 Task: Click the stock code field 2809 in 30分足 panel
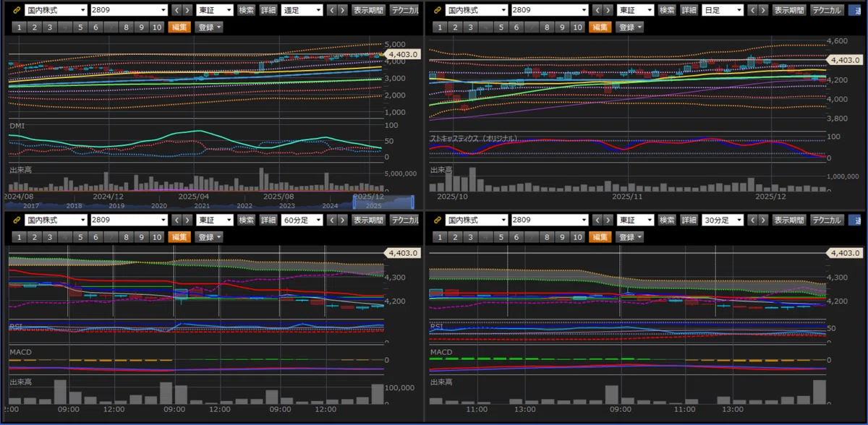coord(550,220)
